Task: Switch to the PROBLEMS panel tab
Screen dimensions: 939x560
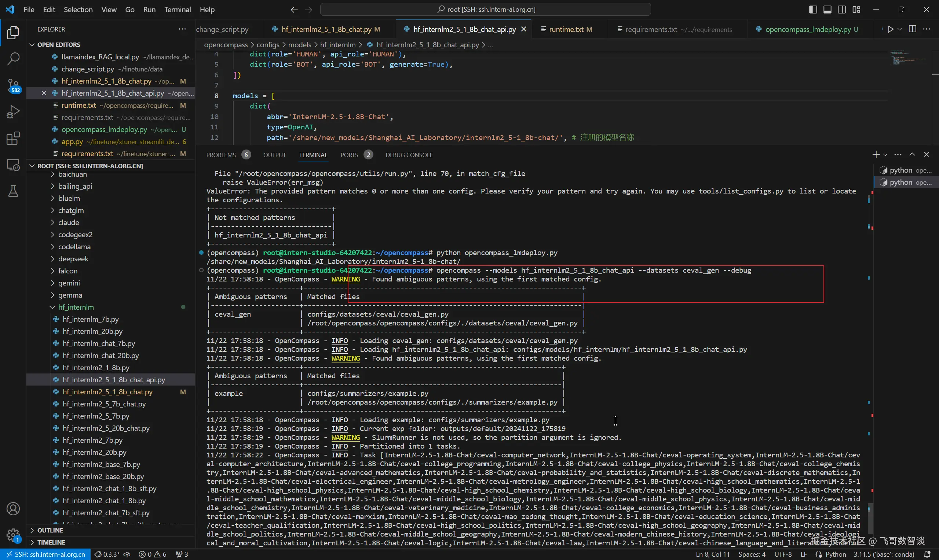Action: click(x=221, y=155)
